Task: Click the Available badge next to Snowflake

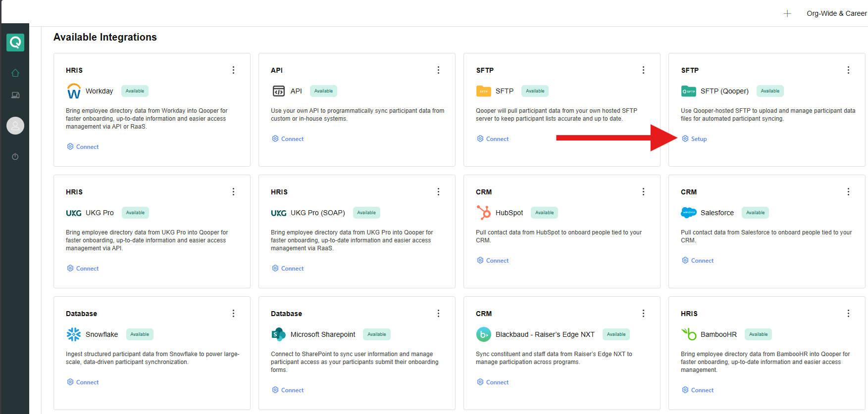Action: 140,334
